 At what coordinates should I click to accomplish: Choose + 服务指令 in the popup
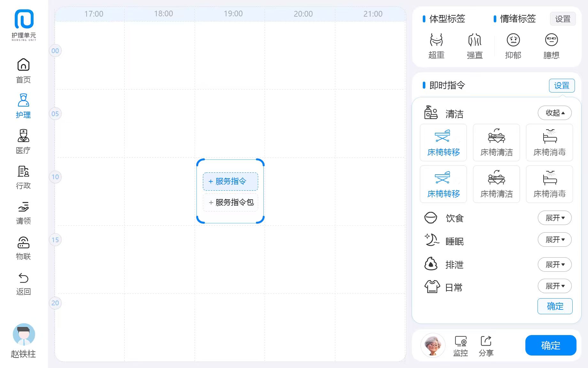[x=230, y=181]
